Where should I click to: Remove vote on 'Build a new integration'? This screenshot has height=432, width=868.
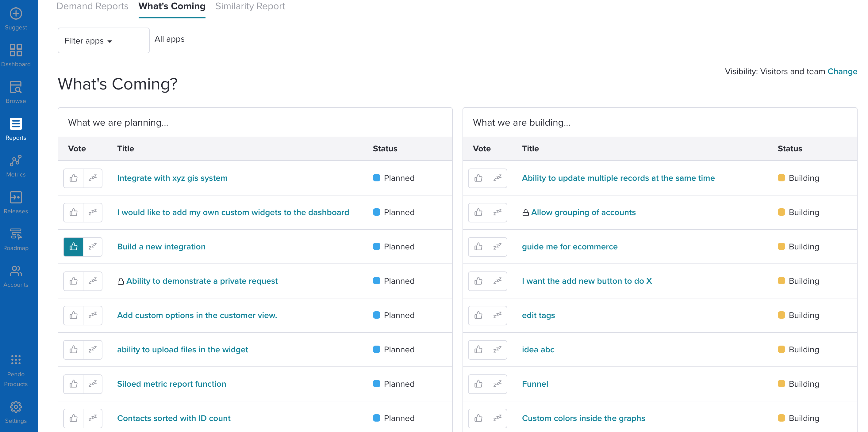pyautogui.click(x=73, y=247)
